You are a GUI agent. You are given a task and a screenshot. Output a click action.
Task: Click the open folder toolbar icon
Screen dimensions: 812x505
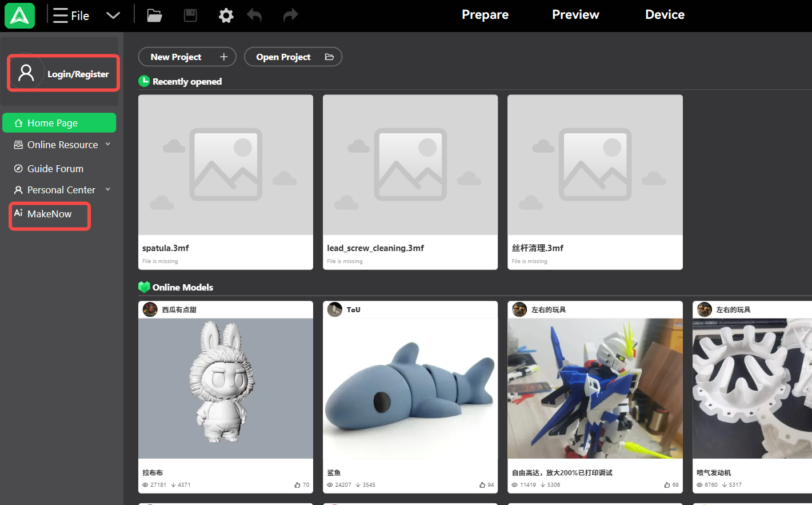point(154,15)
